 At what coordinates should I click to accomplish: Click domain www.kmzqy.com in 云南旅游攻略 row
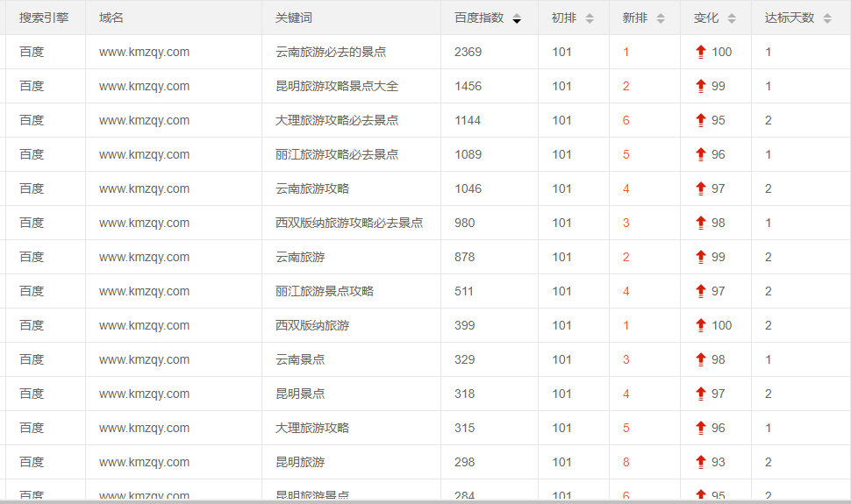coord(144,189)
